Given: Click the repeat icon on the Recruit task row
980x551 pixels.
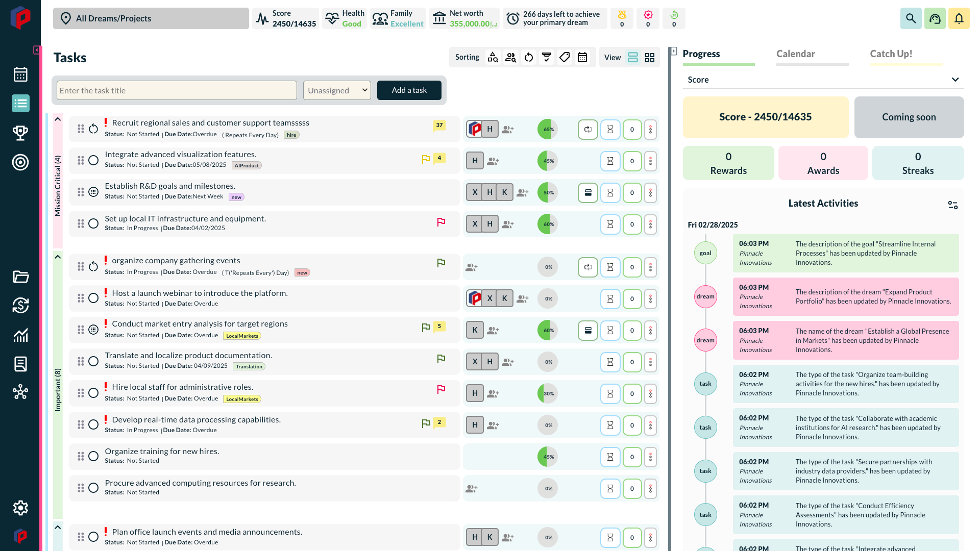Looking at the screenshot, I should (587, 129).
